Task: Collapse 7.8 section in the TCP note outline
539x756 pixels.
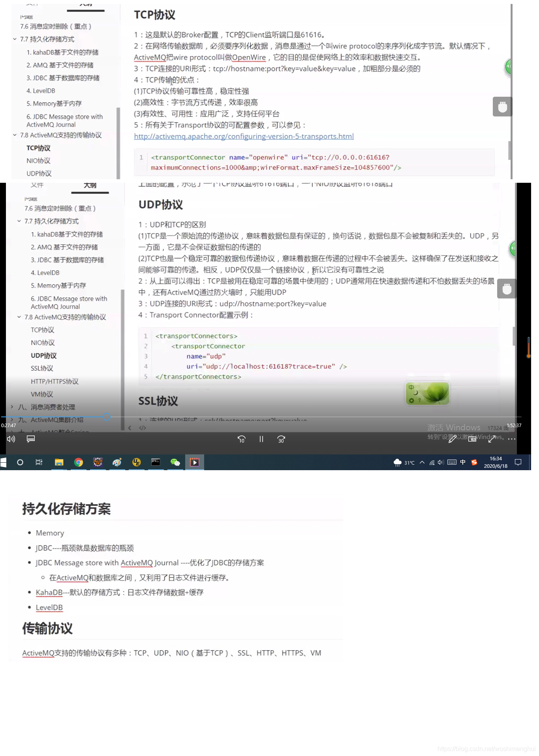Action: (15, 135)
